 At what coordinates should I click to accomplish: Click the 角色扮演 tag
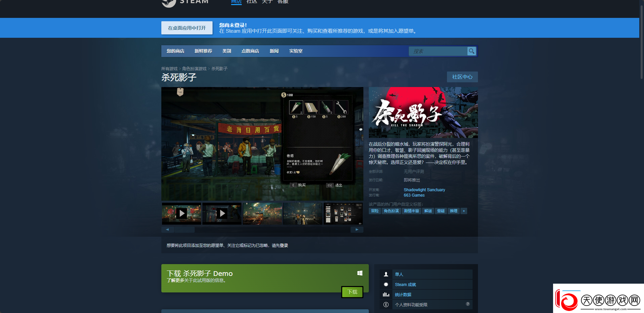pyautogui.click(x=391, y=211)
